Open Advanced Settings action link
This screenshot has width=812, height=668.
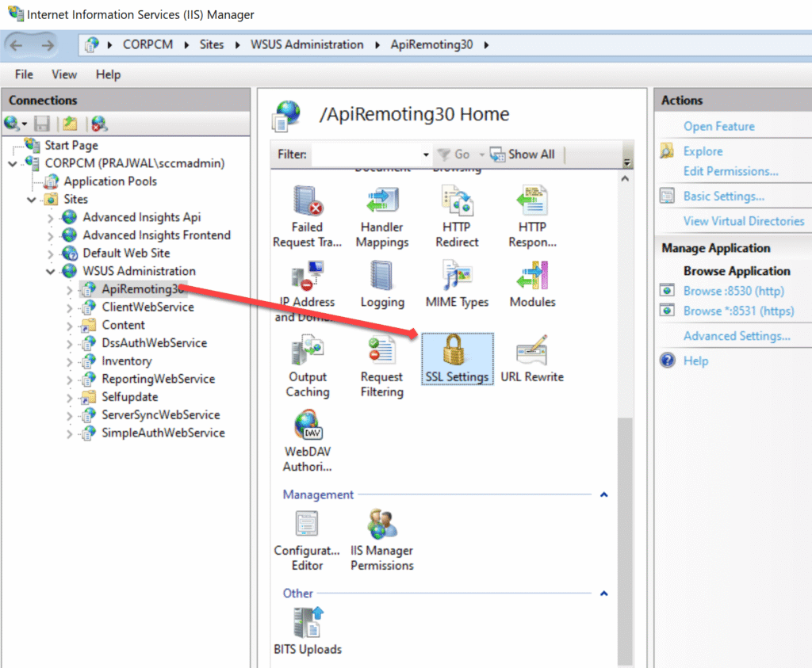pyautogui.click(x=737, y=336)
